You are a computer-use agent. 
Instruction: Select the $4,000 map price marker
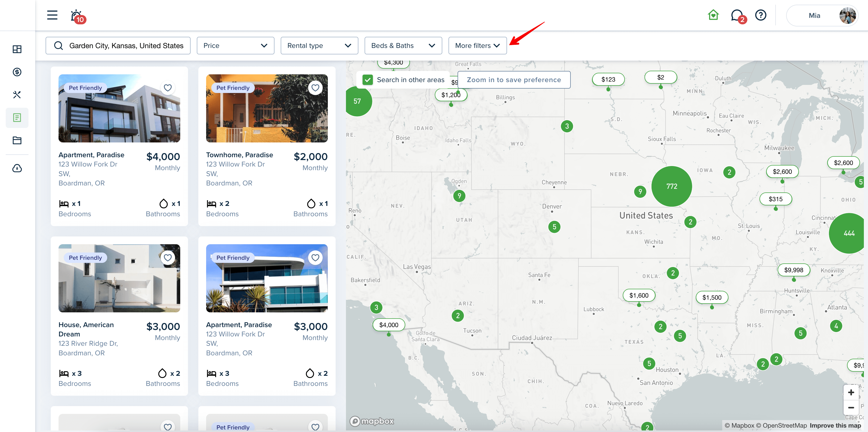[389, 325]
